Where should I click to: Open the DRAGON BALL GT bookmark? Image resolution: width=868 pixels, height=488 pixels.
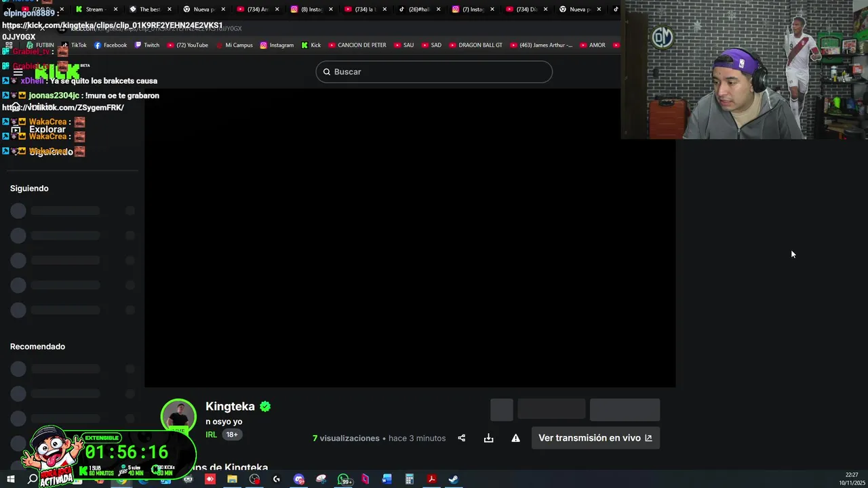pos(476,45)
